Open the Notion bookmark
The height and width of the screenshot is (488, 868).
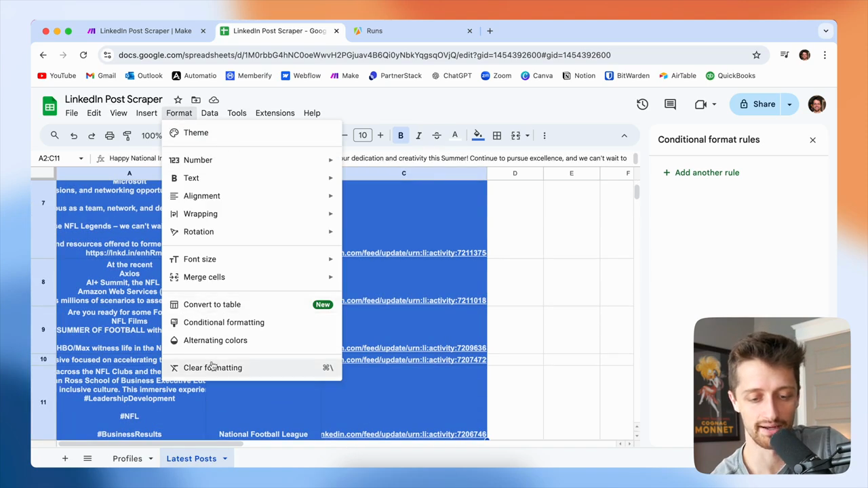(578, 76)
